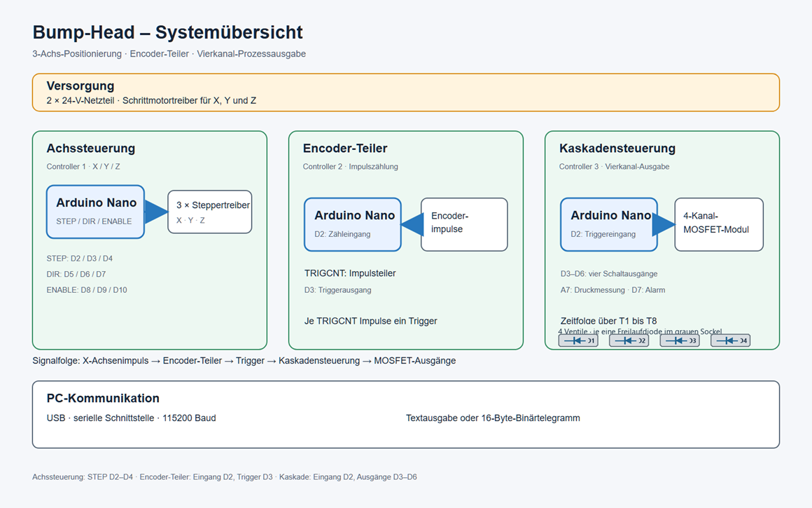Click the Versorgung heading

click(x=80, y=86)
